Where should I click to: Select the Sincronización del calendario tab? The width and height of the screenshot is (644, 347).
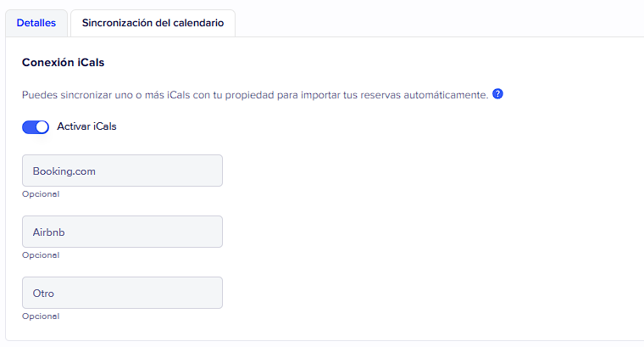(153, 23)
